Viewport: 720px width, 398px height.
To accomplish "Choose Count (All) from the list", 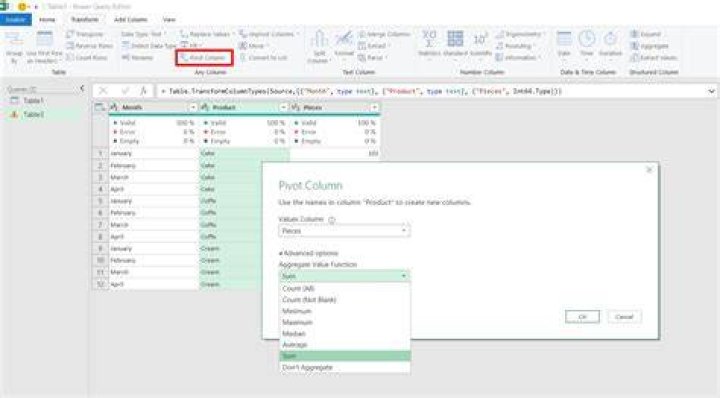I will [x=345, y=289].
